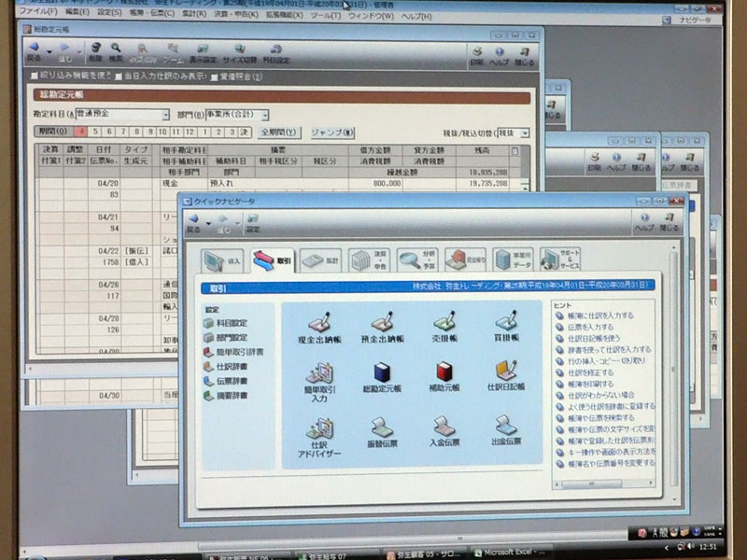747x560 pixels.
Task: Open the 仕訳日記帳 journal icon
Action: click(506, 376)
